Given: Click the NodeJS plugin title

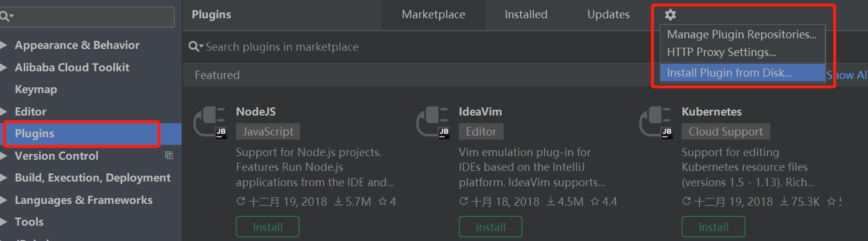Looking at the screenshot, I should [x=256, y=111].
